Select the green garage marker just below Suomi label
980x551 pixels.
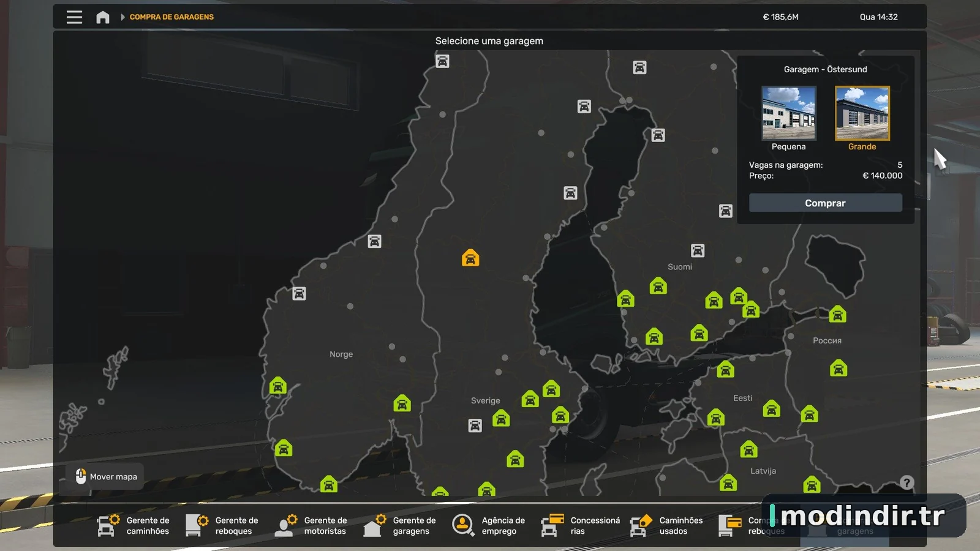point(658,286)
